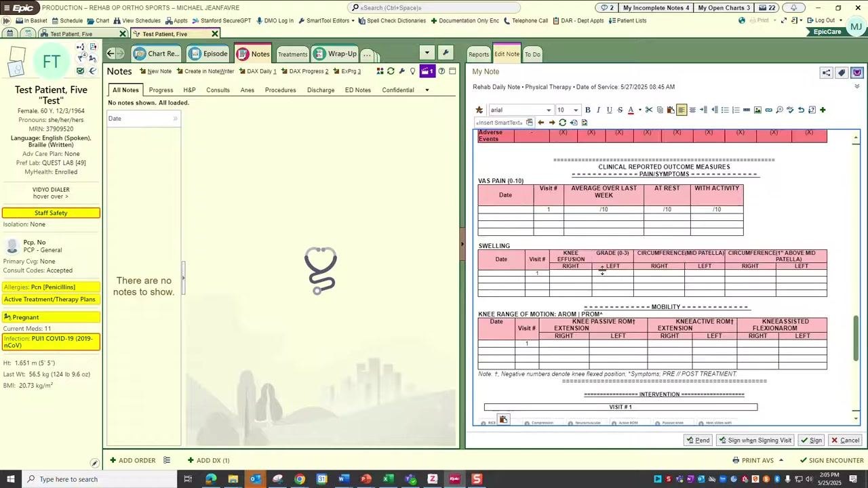Focus the Epic search box
The image size is (868, 488).
(435, 7)
